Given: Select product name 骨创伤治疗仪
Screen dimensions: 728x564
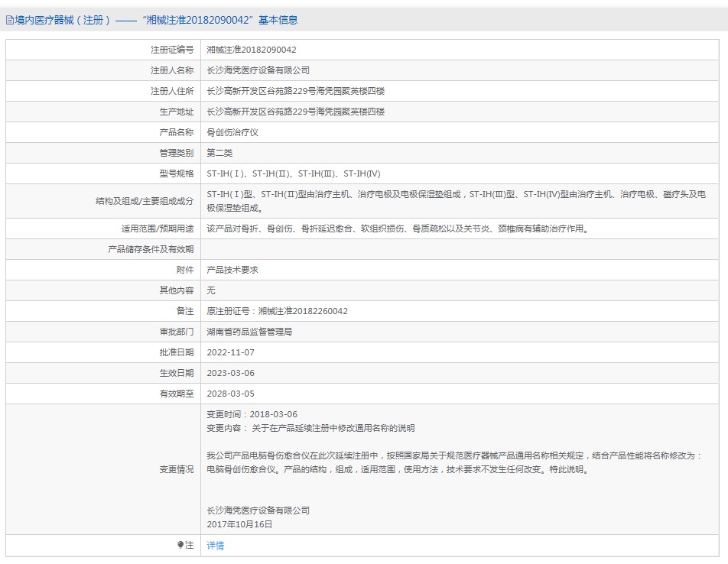Looking at the screenshot, I should (232, 132).
